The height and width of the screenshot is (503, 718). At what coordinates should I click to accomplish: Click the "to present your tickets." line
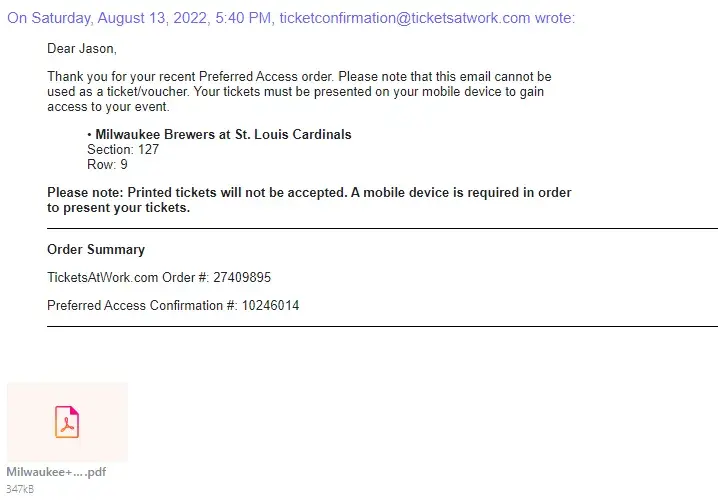click(118, 208)
